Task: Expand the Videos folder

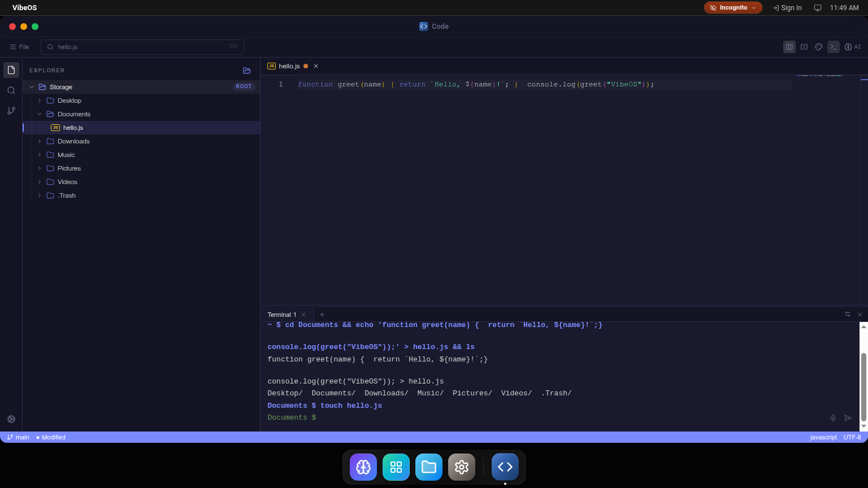Action: click(40, 182)
